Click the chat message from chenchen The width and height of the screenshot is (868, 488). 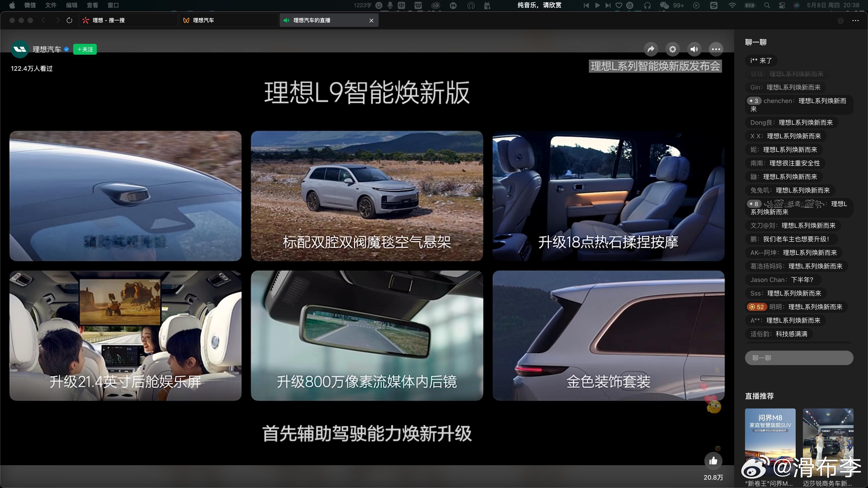click(799, 105)
